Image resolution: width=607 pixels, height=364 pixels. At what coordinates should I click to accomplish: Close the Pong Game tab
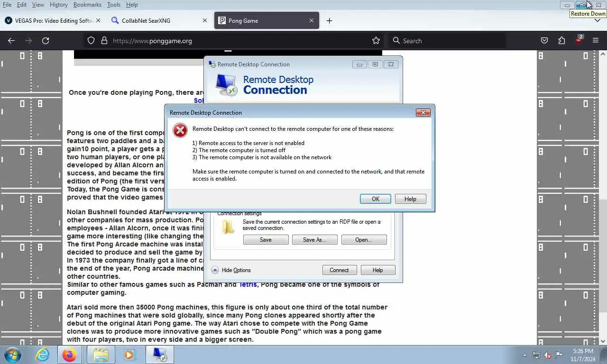(x=312, y=21)
